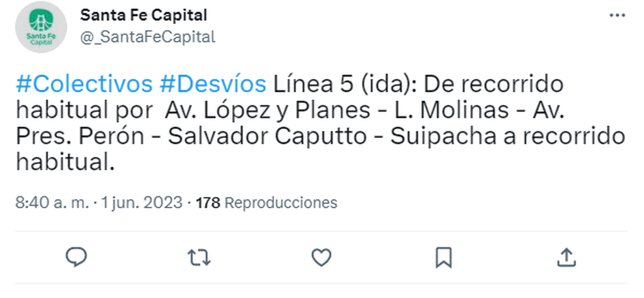Viewport: 644px width, 298px height.
Task: Click the 1 jun. 2023 date
Action: [142, 203]
